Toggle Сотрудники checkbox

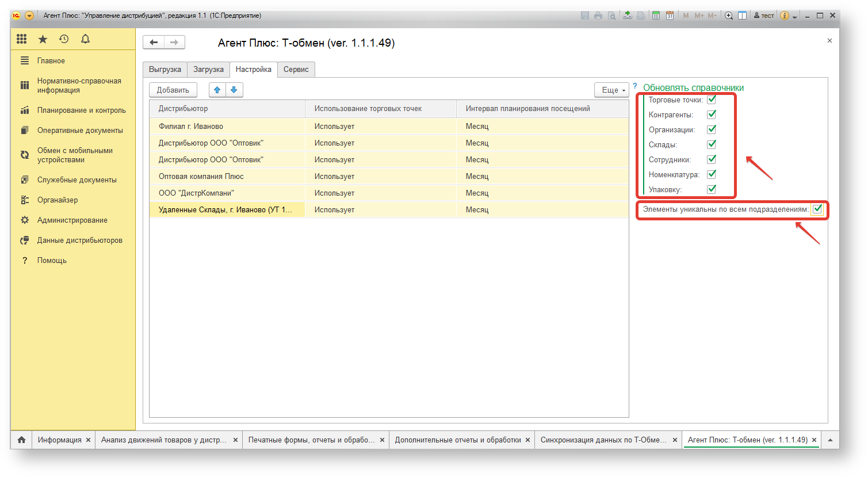pos(712,159)
